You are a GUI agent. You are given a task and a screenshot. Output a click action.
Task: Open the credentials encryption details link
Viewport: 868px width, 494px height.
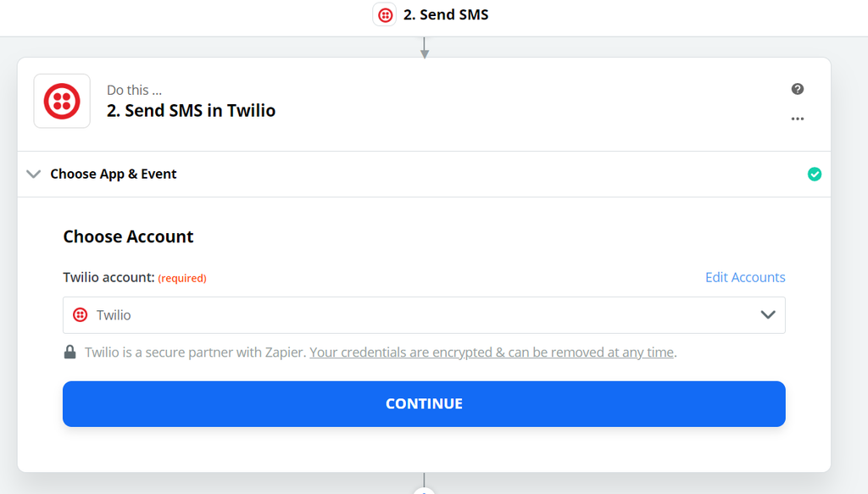point(492,352)
